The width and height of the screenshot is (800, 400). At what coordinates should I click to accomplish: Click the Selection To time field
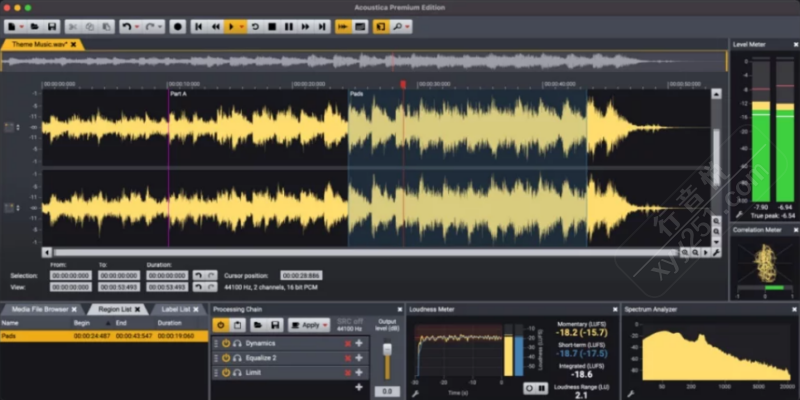pyautogui.click(x=119, y=276)
